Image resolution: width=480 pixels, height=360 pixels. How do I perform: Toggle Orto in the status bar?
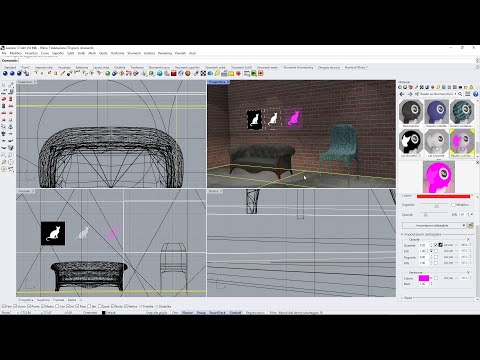(175, 313)
